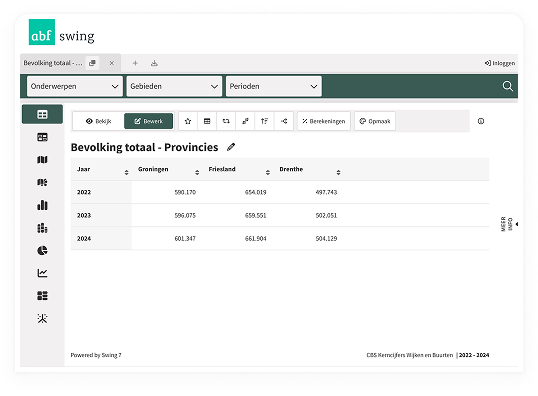The width and height of the screenshot is (538, 396).
Task: Expand the Meer Info side panel
Action: coord(509,224)
